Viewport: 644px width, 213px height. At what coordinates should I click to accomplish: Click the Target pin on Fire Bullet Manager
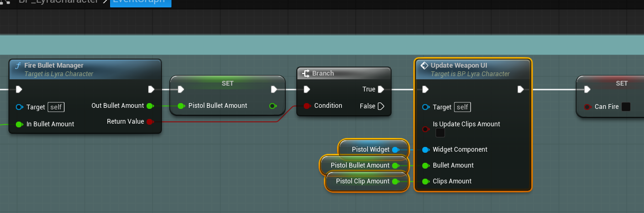tap(19, 107)
